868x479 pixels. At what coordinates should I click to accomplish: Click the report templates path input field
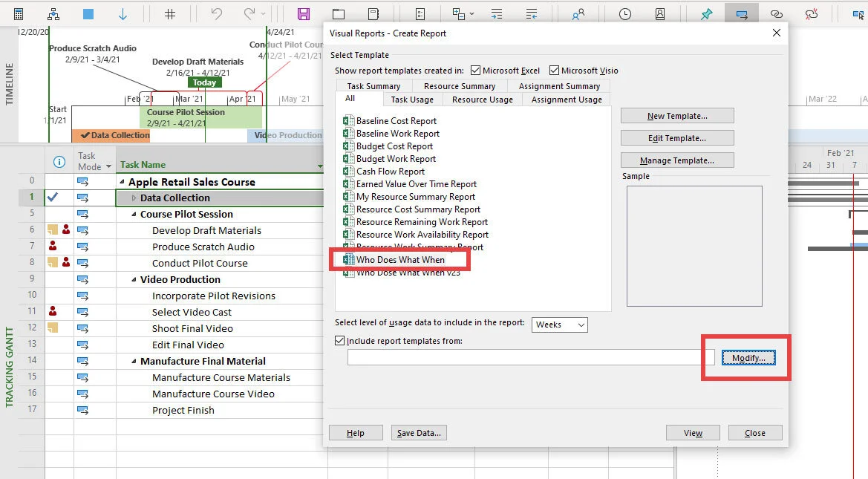pos(532,357)
